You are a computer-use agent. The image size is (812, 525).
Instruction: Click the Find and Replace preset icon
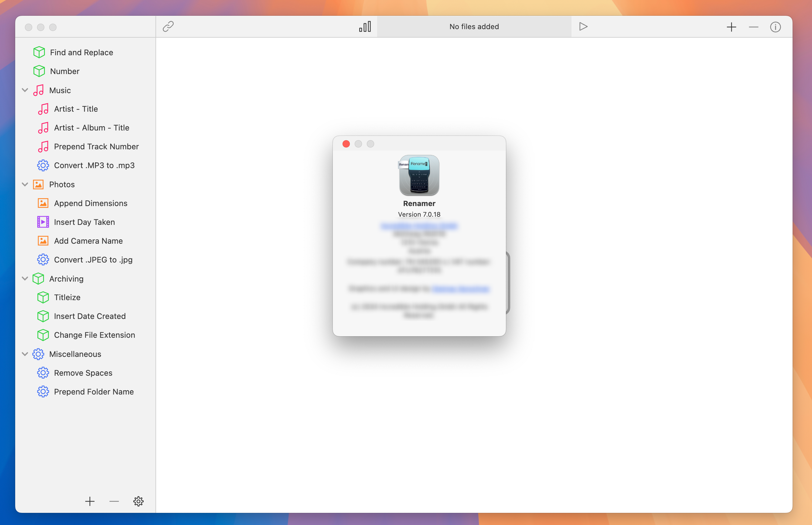[39, 52]
